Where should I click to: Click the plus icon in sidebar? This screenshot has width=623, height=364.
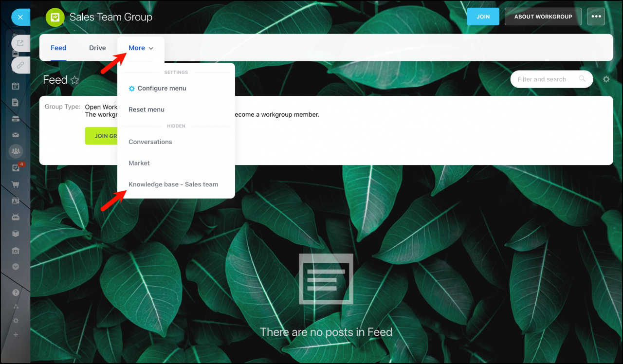(x=16, y=335)
